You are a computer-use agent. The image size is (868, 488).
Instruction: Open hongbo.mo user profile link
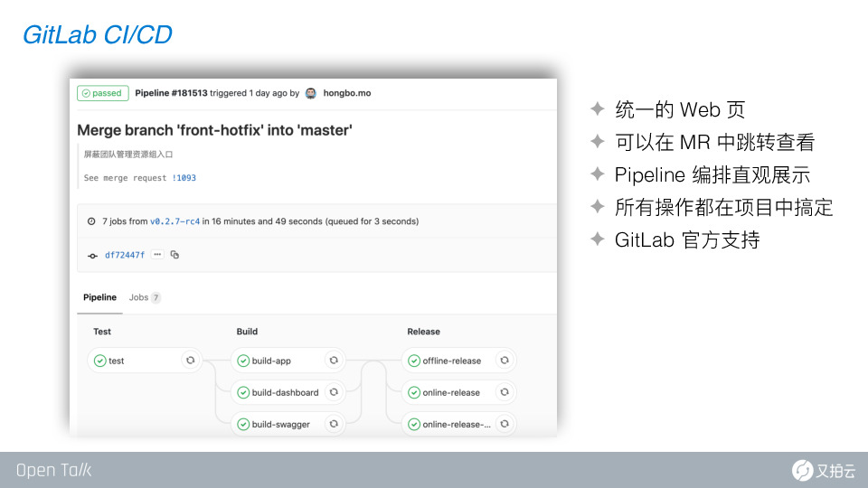click(x=347, y=93)
